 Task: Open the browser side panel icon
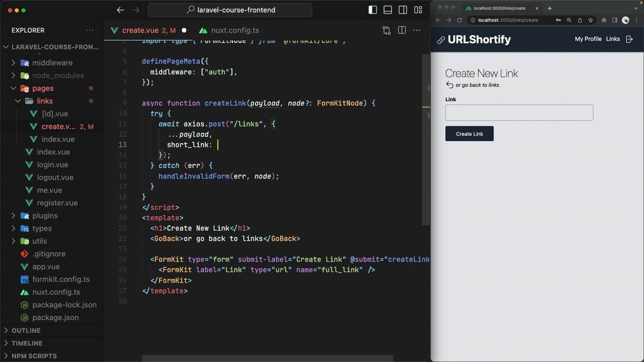point(615,20)
